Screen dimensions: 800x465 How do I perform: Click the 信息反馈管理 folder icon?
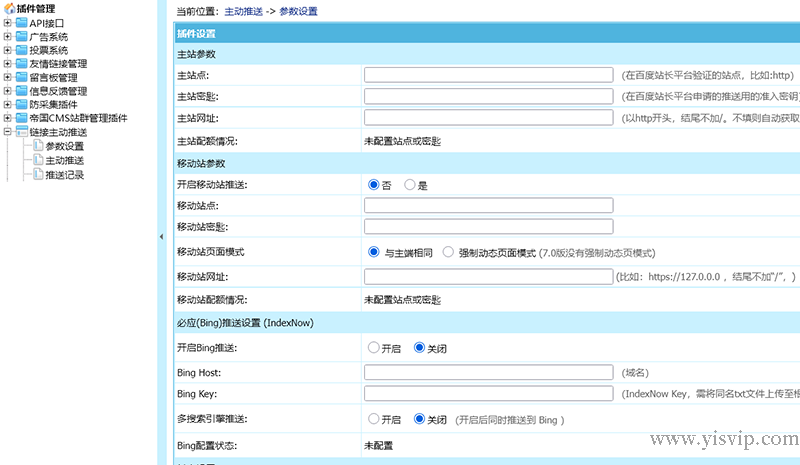[x=21, y=91]
